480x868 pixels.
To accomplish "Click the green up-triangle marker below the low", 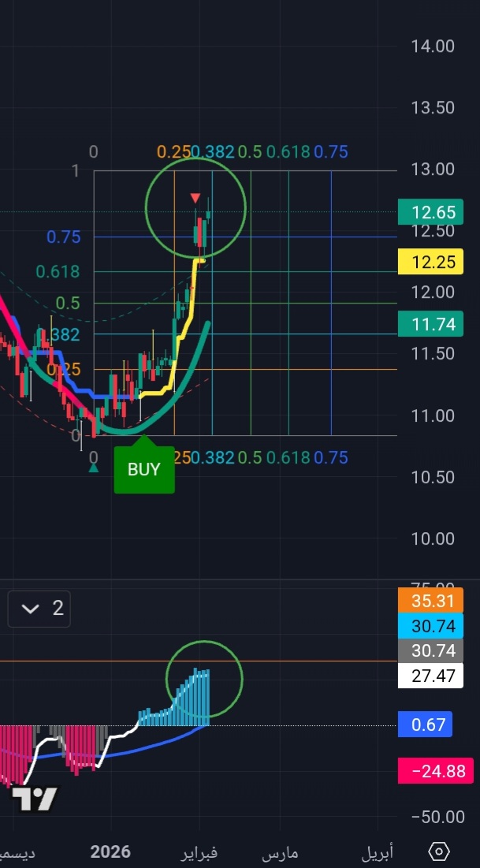I will [94, 468].
